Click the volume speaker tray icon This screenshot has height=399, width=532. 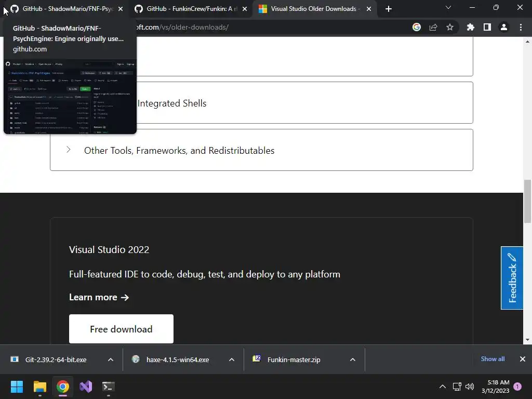click(470, 387)
